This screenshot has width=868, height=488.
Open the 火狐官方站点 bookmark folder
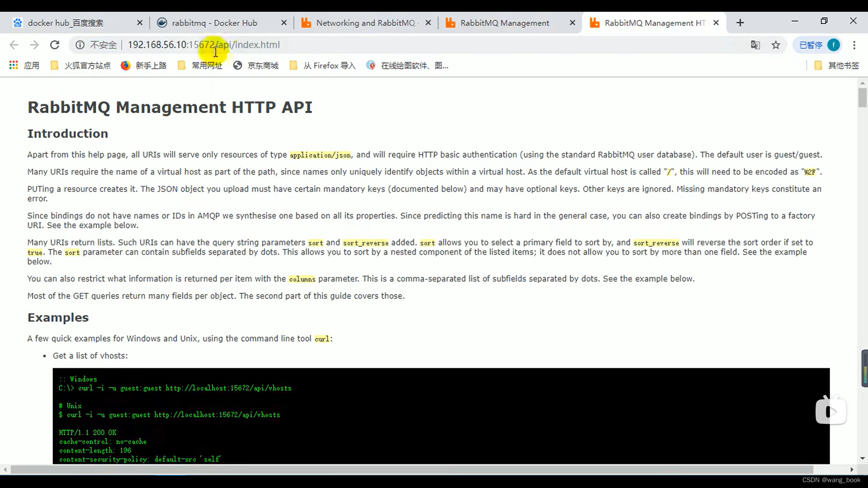(80, 66)
